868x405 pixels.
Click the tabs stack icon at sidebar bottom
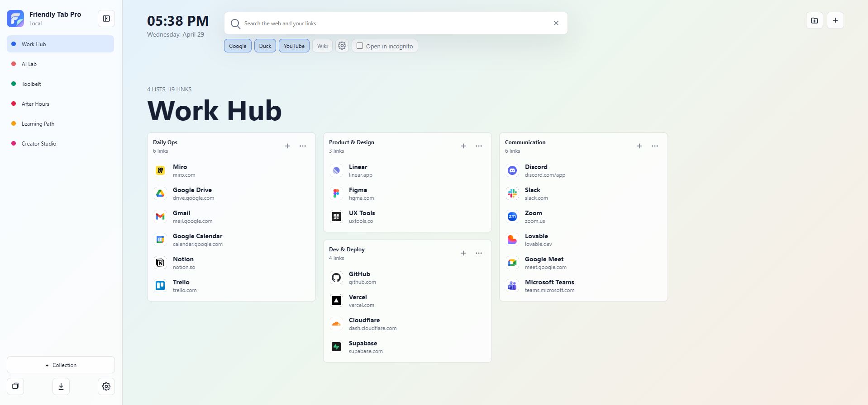coord(15,386)
